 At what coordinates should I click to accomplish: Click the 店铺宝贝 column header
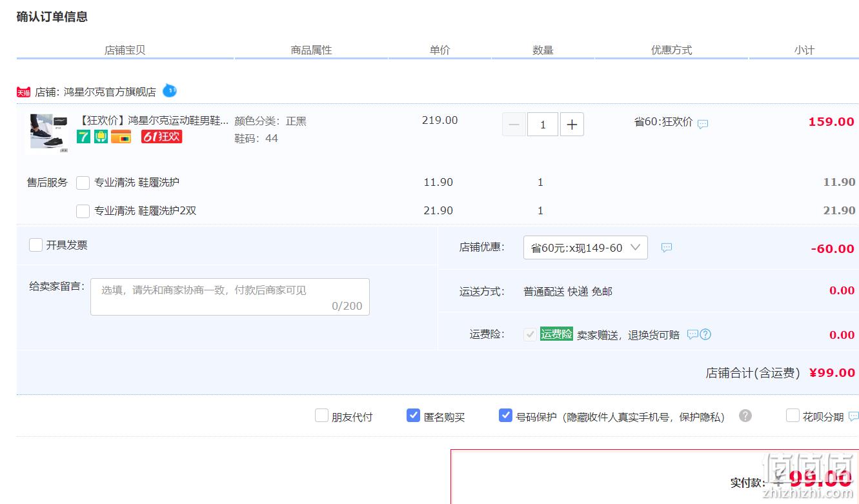point(125,50)
